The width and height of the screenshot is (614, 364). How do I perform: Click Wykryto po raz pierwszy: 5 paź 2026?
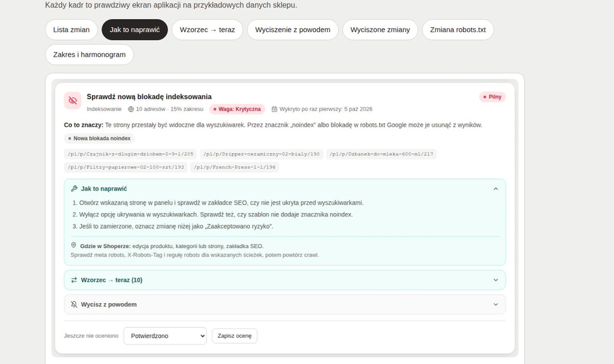click(326, 109)
